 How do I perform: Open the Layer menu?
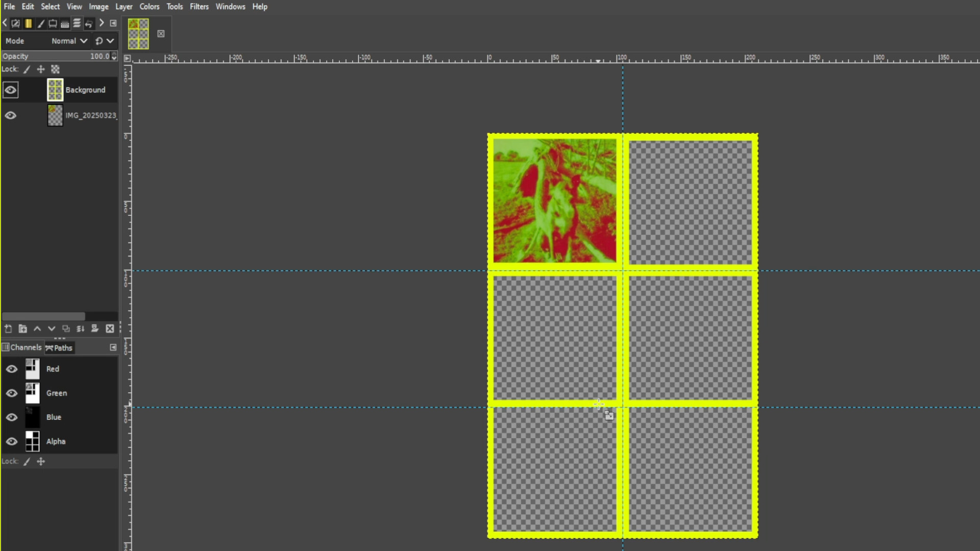tap(124, 7)
